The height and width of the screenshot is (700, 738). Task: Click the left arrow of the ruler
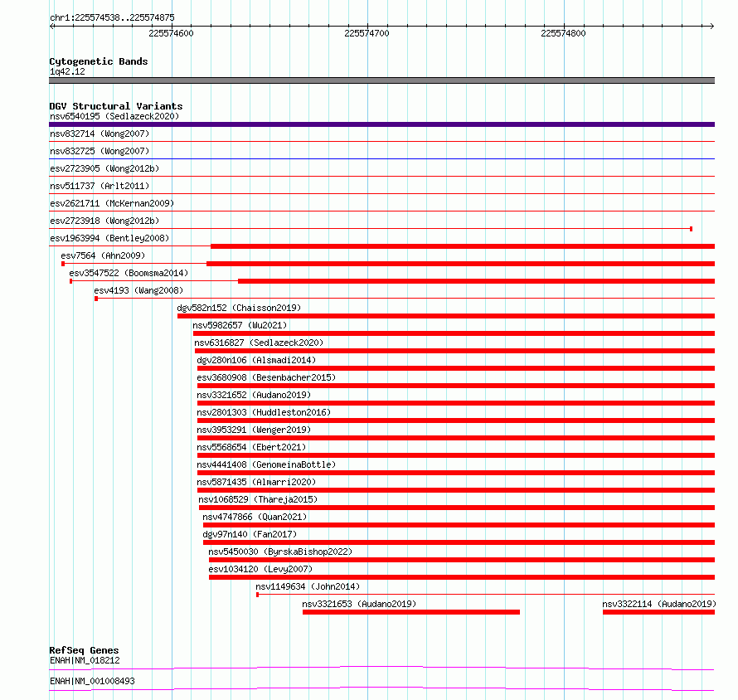pyautogui.click(x=51, y=27)
